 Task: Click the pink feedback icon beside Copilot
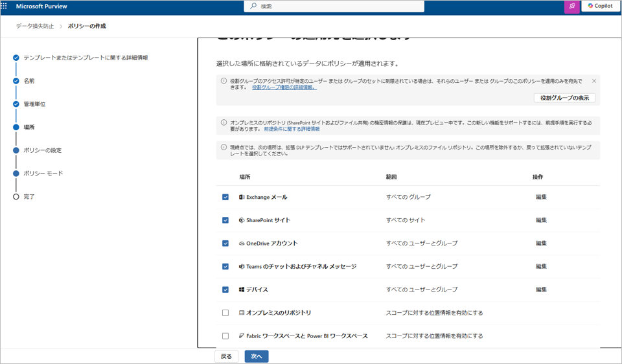point(571,6)
